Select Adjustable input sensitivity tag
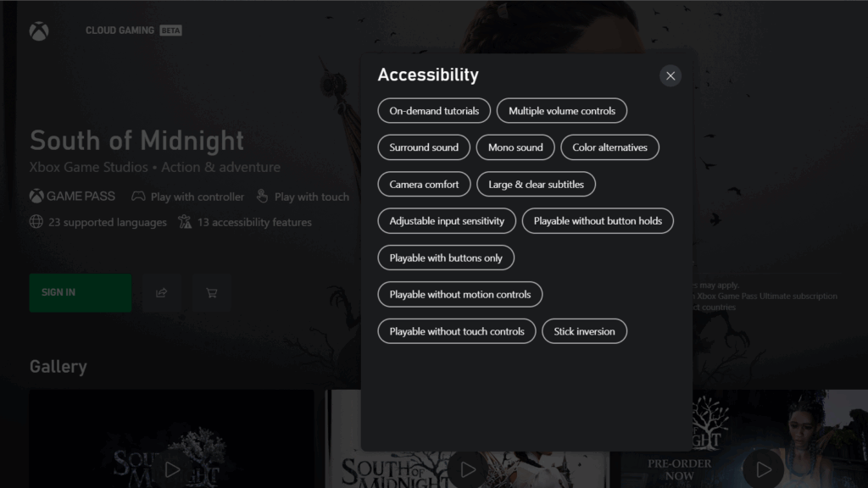The width and height of the screenshot is (868, 488). 447,221
